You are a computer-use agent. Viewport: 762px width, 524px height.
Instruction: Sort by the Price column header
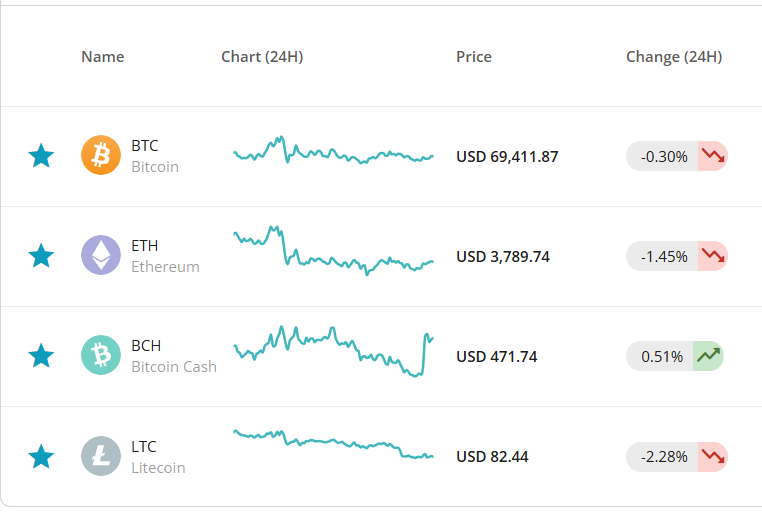pos(474,57)
